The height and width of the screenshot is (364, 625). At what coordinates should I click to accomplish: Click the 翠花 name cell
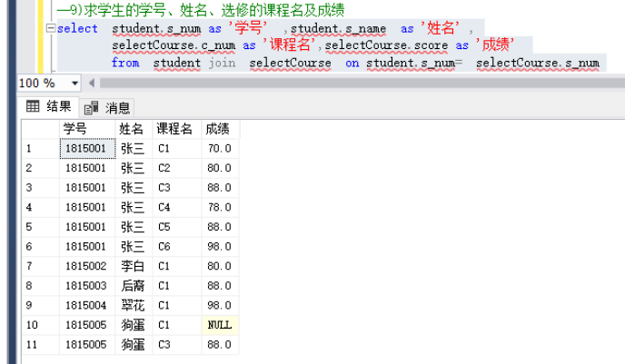click(x=134, y=306)
